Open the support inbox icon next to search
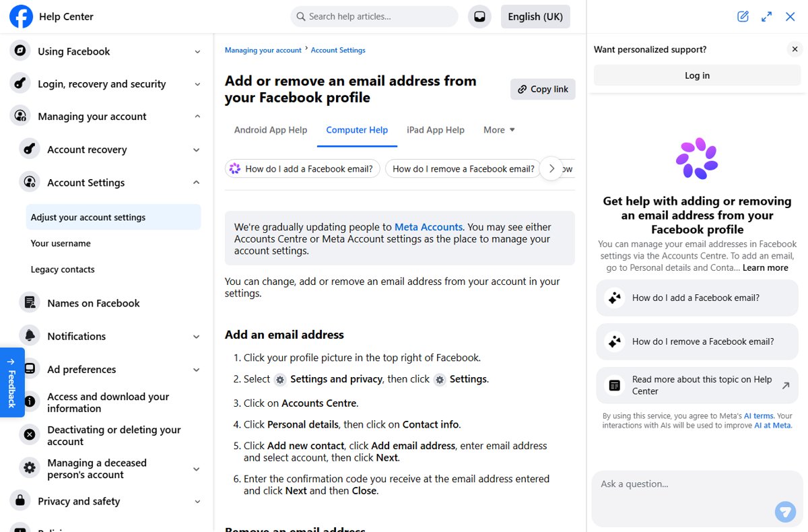The image size is (808, 532). [479, 17]
